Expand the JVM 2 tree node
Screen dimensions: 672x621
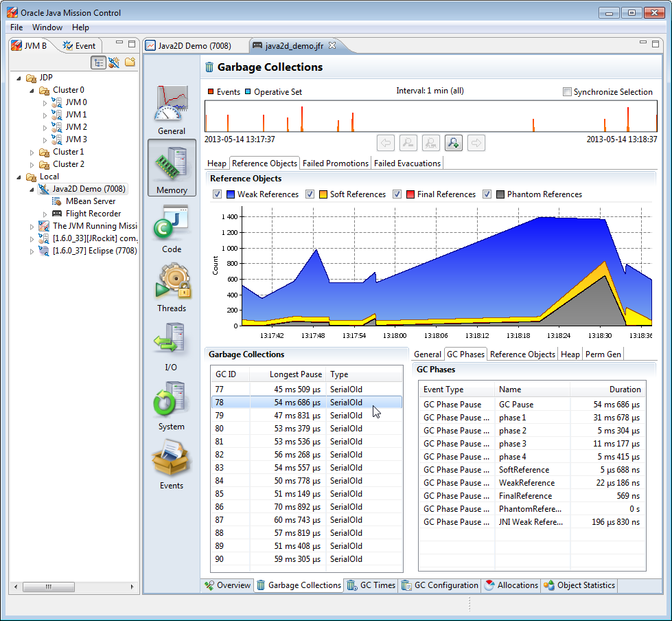[45, 127]
